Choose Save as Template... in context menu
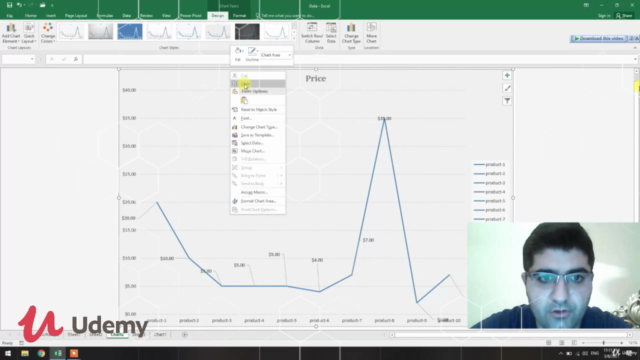640x360 pixels. (258, 135)
